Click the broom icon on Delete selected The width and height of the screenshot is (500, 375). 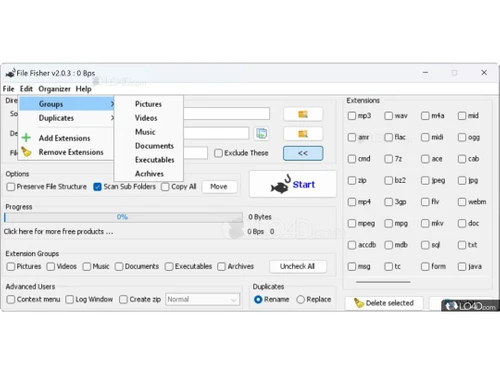(x=359, y=303)
